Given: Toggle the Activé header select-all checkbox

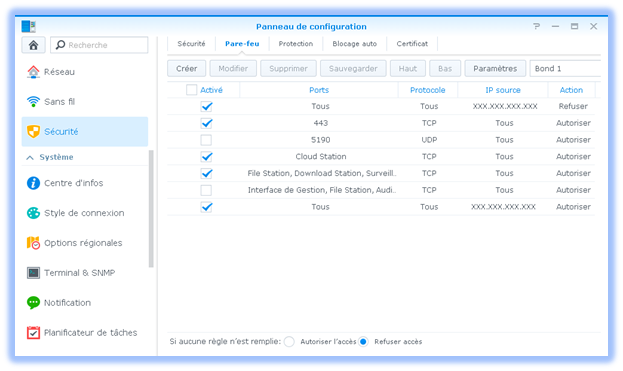Looking at the screenshot, I should 192,90.
